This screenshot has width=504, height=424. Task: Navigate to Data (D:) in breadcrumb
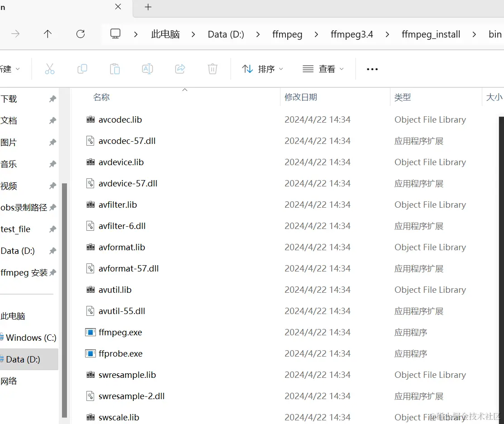click(x=226, y=34)
